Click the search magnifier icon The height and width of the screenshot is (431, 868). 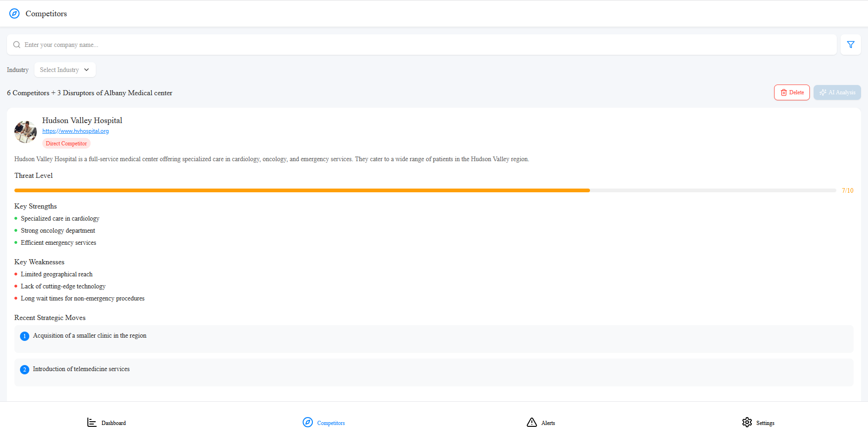click(x=17, y=45)
